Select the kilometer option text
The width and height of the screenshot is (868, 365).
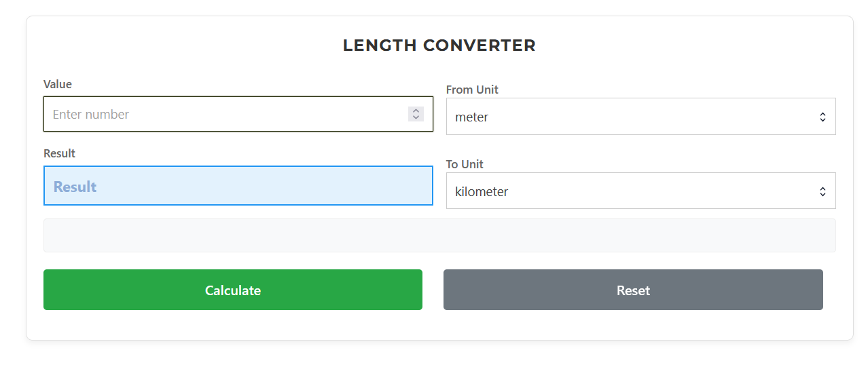(482, 192)
